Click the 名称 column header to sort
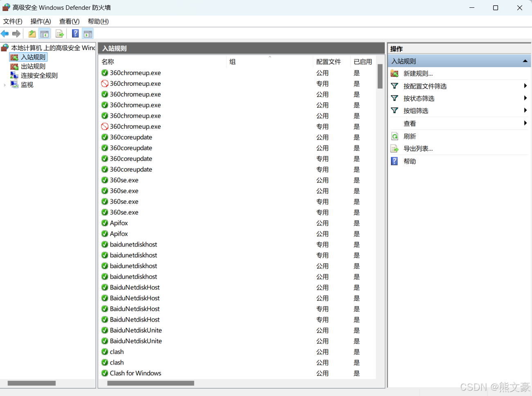 pyautogui.click(x=108, y=62)
